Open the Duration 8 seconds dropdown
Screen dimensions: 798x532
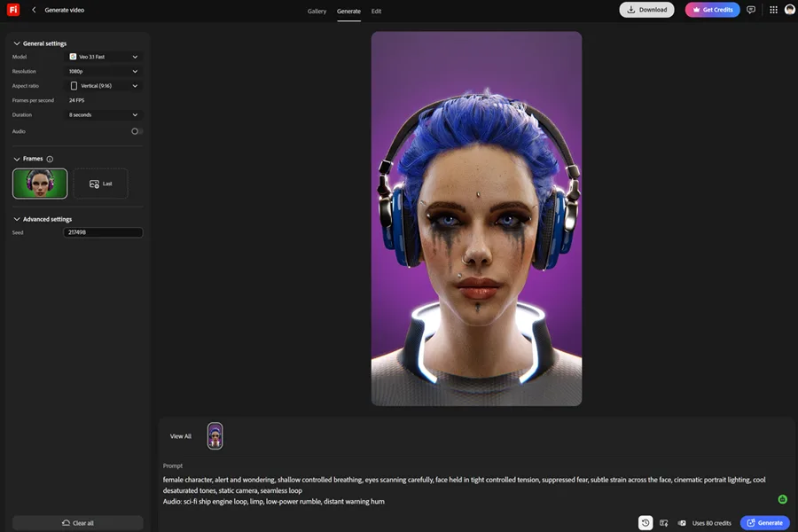104,114
